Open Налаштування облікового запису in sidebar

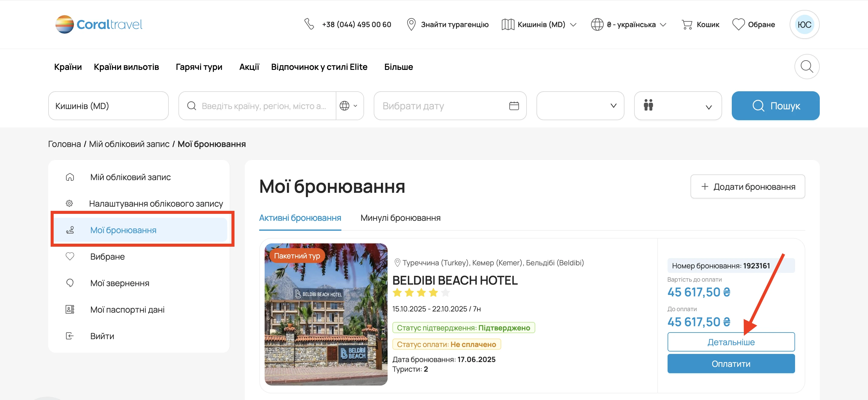tap(156, 204)
